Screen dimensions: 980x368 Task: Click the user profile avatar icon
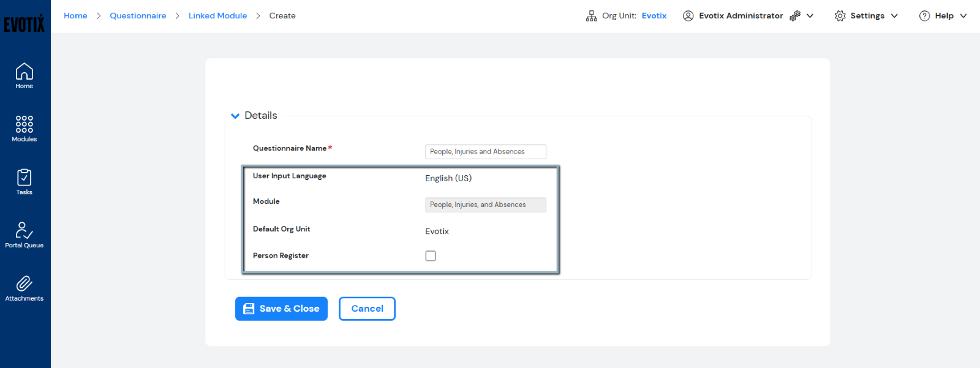[x=688, y=16]
